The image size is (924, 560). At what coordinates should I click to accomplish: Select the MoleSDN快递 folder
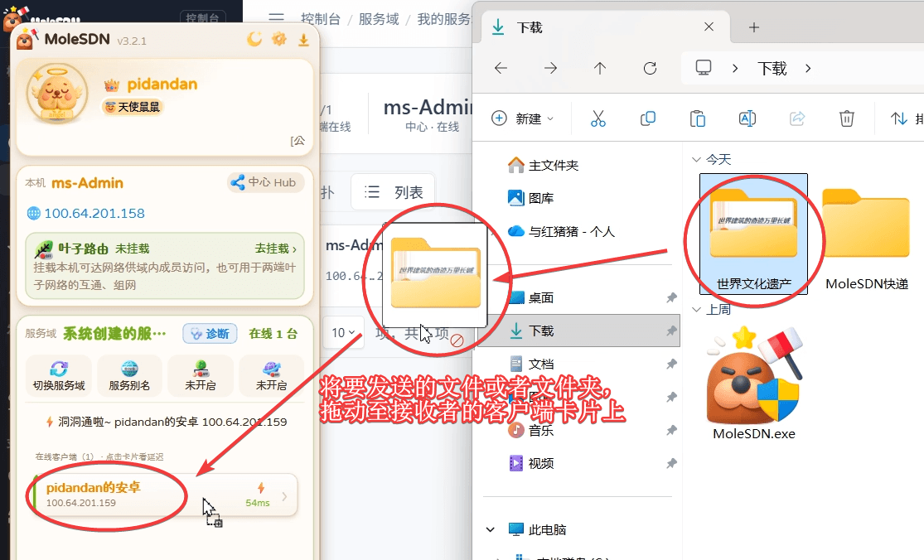(x=866, y=239)
